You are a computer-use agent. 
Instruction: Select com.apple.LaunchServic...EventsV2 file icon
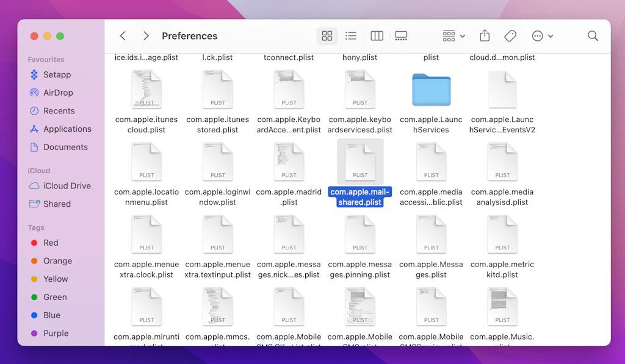click(502, 89)
